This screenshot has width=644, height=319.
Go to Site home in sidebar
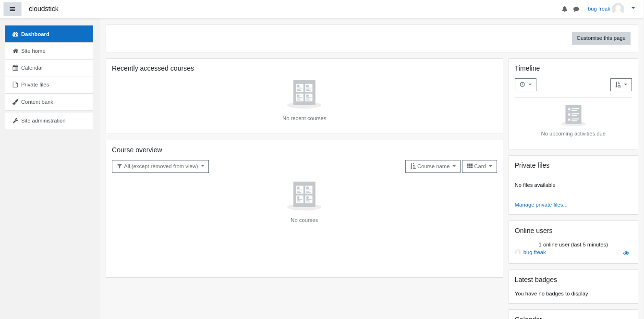click(x=49, y=51)
